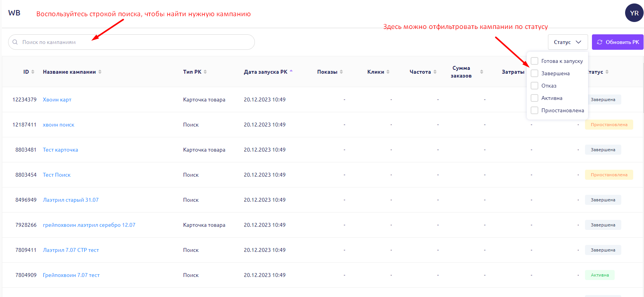
Task: Enable the Активна status filter
Action: point(534,98)
